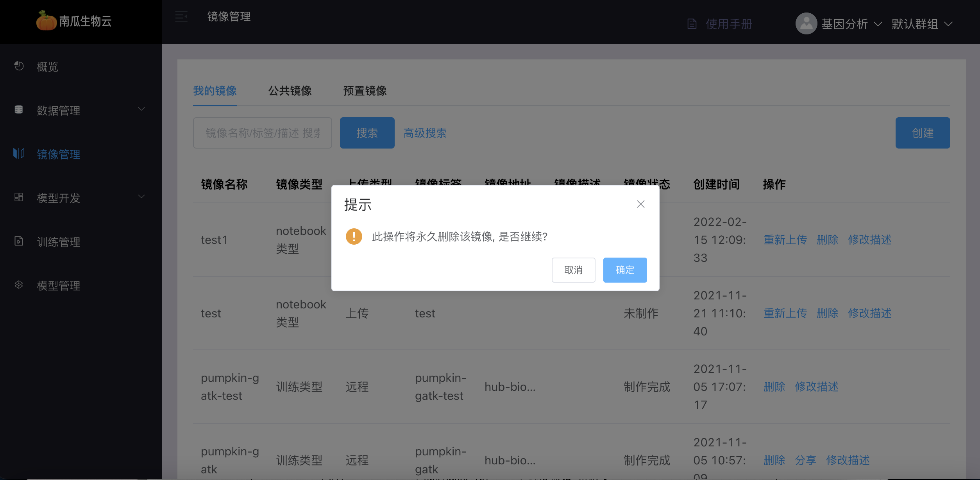The height and width of the screenshot is (480, 980).
Task: Click the test1 image name cell
Action: coord(214,240)
